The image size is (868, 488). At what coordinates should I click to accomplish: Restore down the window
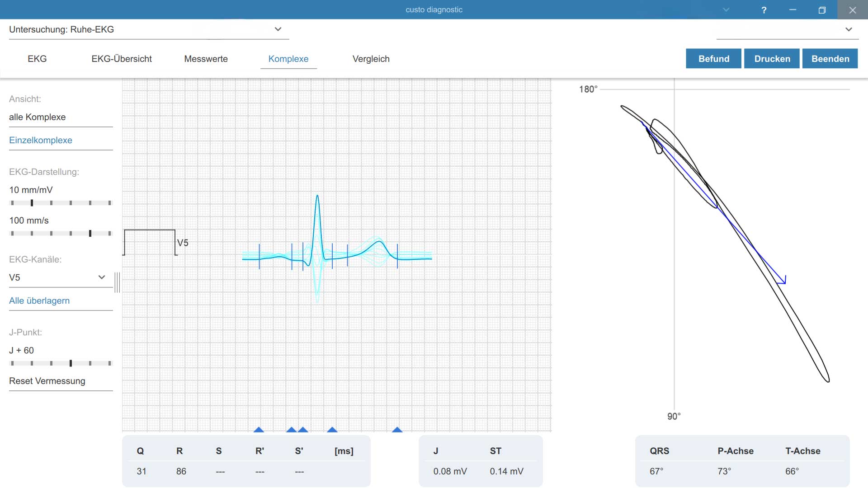click(822, 10)
